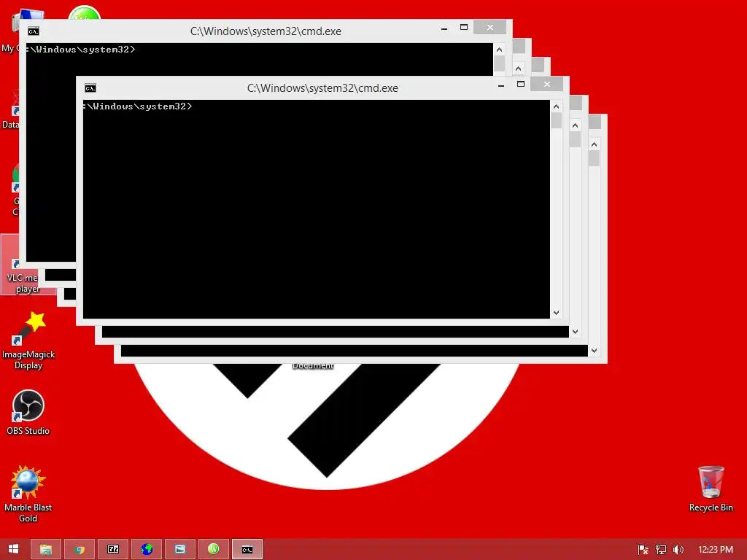This screenshot has width=747, height=560.
Task: Click the back-left cmd window's Windows\system32 prompt
Action: point(81,50)
